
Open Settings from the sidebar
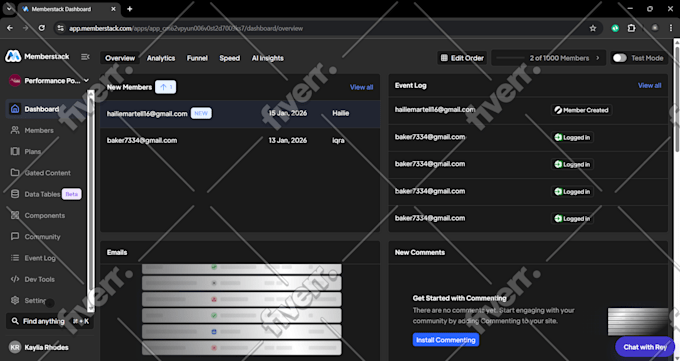coord(35,300)
